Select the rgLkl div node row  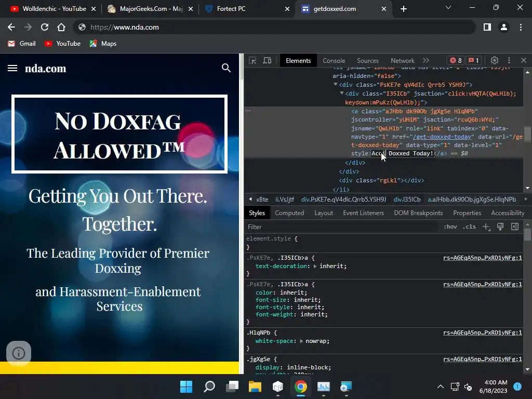pos(381,180)
